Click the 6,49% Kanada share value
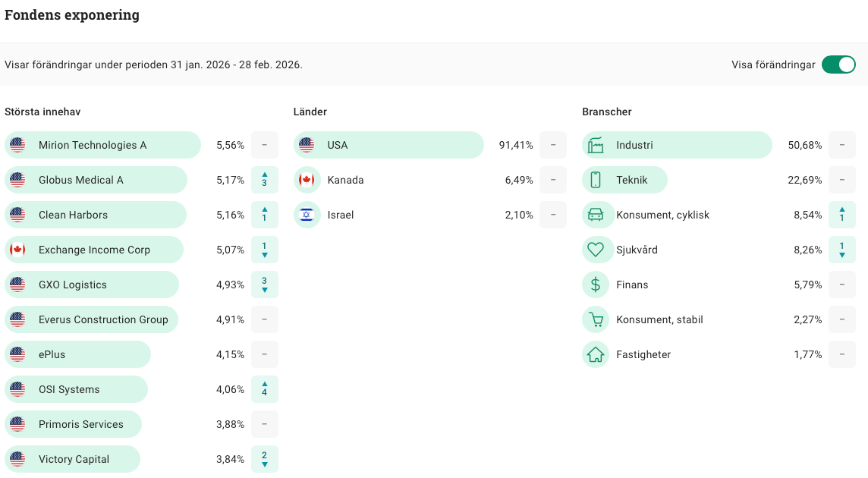Viewport: 868px width, 478px height. (519, 180)
